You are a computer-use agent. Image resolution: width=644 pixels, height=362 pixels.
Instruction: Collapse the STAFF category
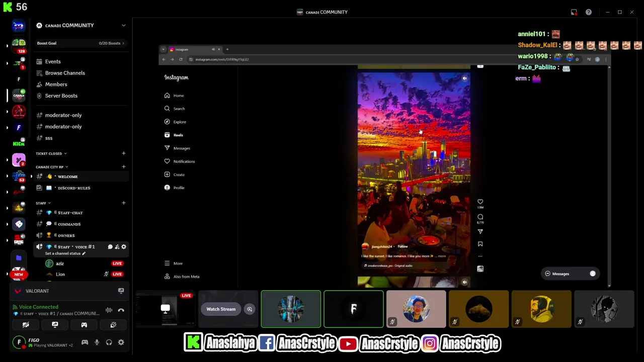(x=43, y=203)
